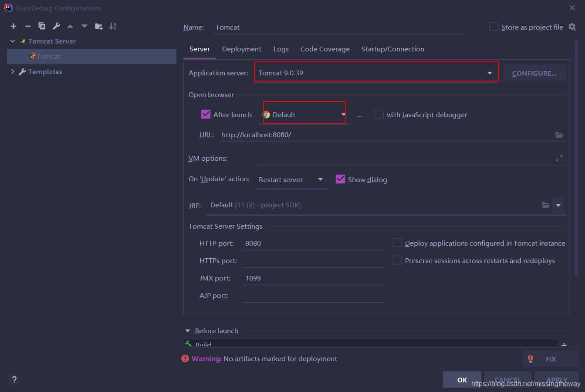Sort configurations alphabetically
This screenshot has width=585, height=392.
(x=113, y=26)
